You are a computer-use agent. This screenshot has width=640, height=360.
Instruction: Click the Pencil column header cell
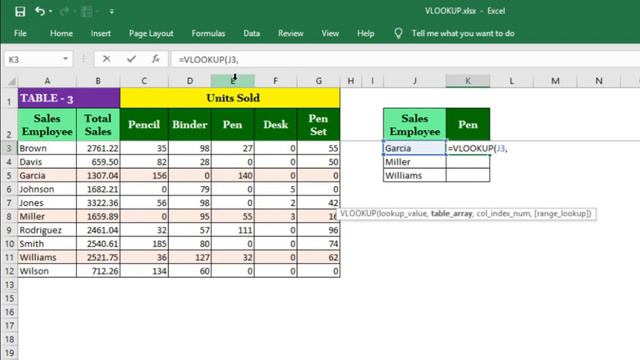(x=144, y=124)
